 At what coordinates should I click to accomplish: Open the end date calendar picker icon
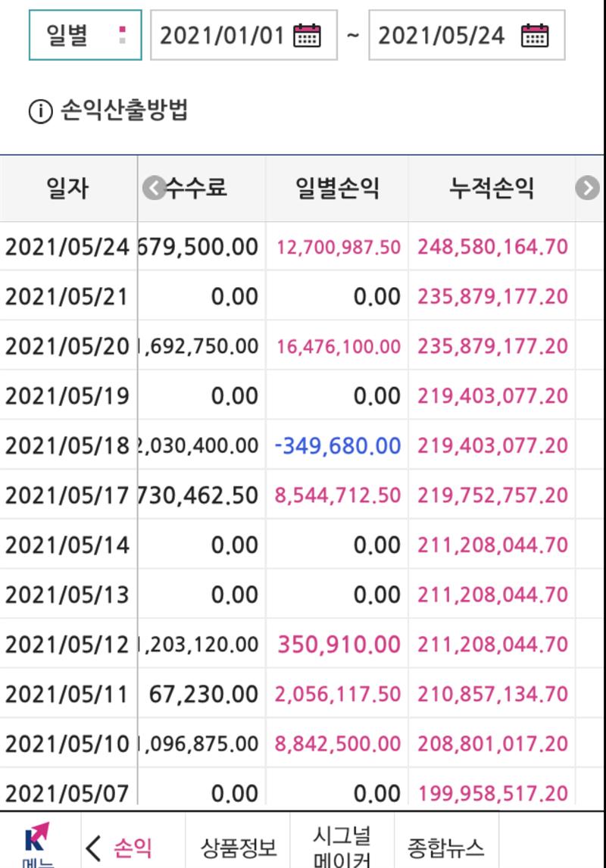(535, 36)
